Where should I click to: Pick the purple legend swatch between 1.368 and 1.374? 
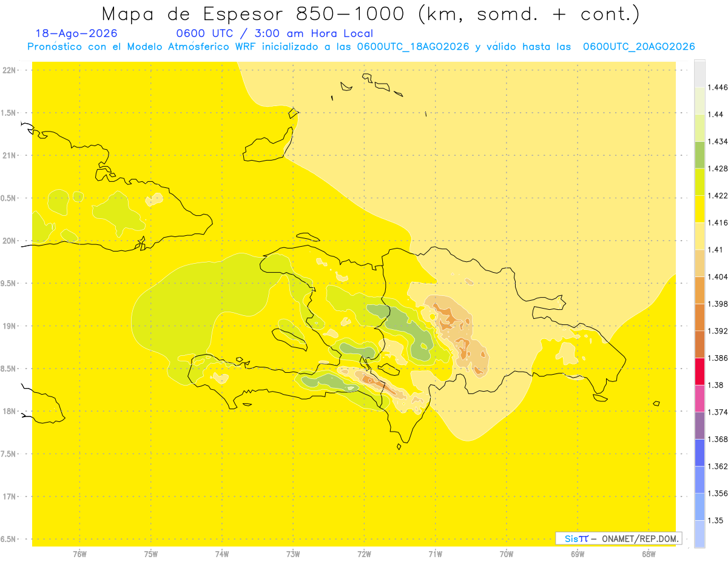(x=699, y=425)
